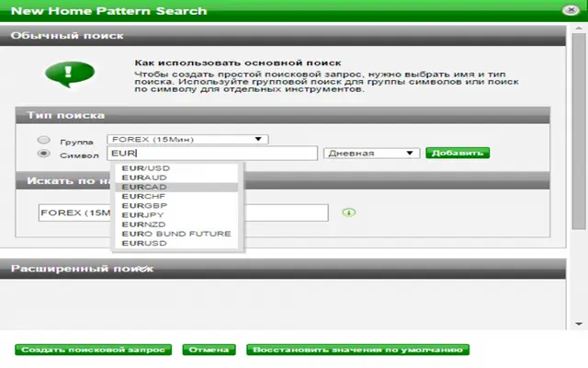The image size is (588, 368).
Task: Click the Отмена button
Action: pos(209,350)
